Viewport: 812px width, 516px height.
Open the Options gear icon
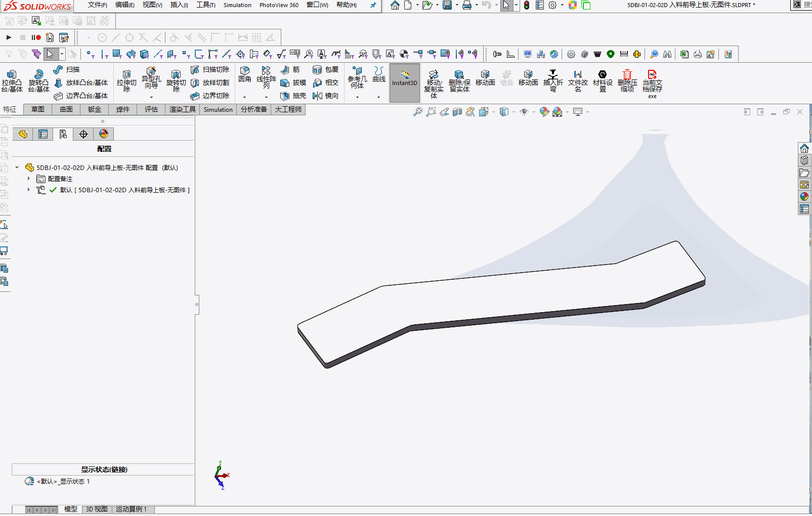552,5
